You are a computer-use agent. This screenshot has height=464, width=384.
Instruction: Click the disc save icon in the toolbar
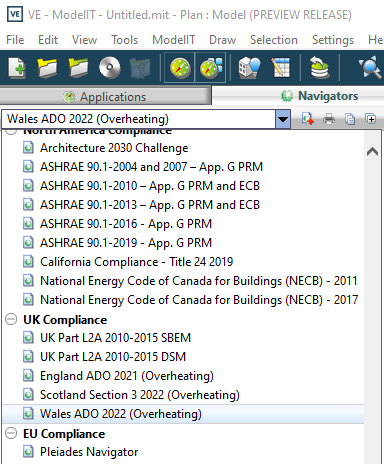pyautogui.click(x=110, y=68)
